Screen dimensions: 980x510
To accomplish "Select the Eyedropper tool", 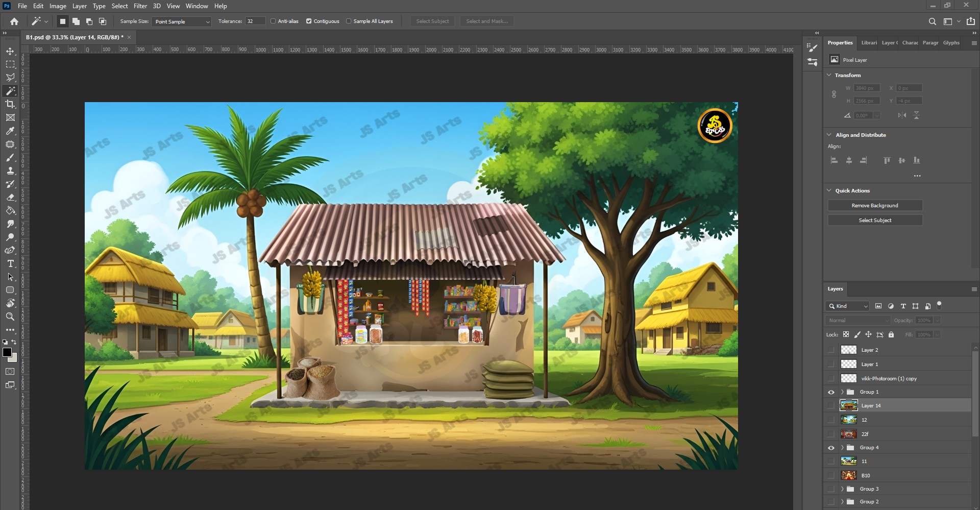I will click(x=10, y=131).
